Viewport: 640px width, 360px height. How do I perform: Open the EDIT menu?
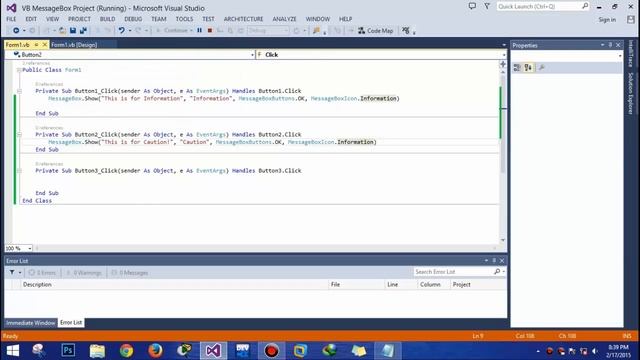(x=31, y=19)
